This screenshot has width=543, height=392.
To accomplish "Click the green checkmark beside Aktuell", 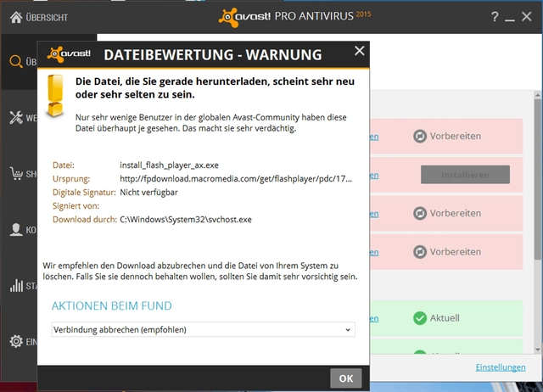I will coord(420,318).
